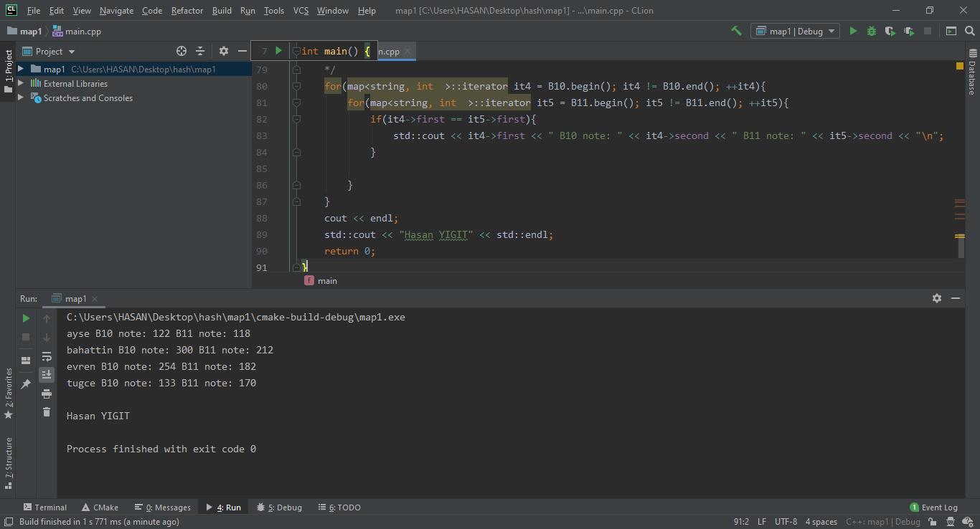Open the map1 | Debug configuration dropdown

point(795,31)
